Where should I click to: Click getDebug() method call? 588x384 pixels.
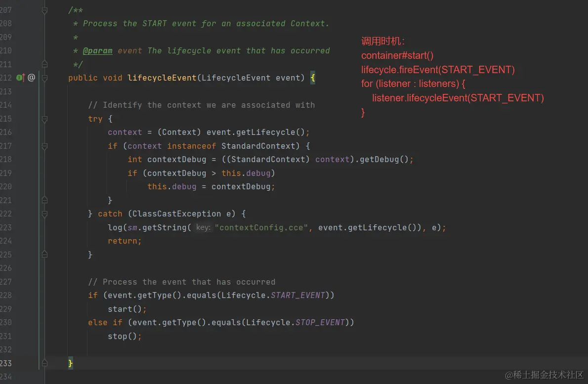(x=384, y=159)
